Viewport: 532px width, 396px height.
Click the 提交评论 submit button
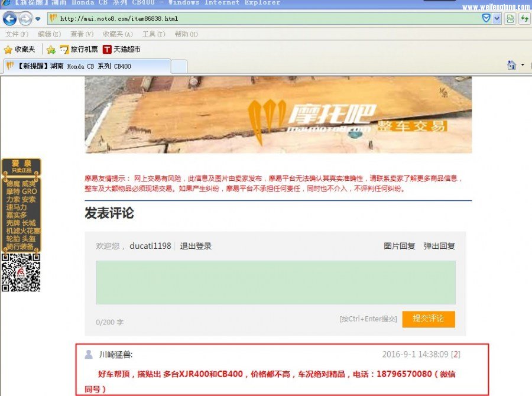[429, 319]
